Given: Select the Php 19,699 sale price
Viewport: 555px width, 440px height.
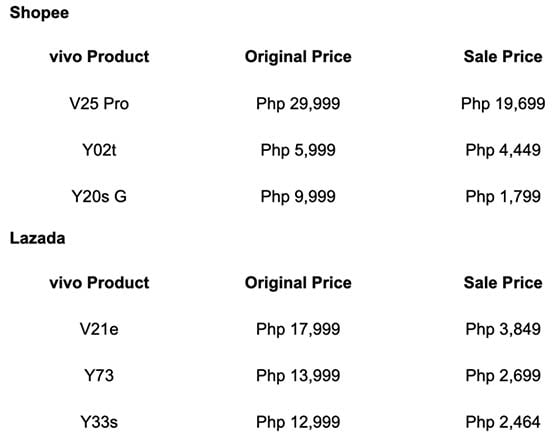Looking at the screenshot, I should [x=503, y=104].
